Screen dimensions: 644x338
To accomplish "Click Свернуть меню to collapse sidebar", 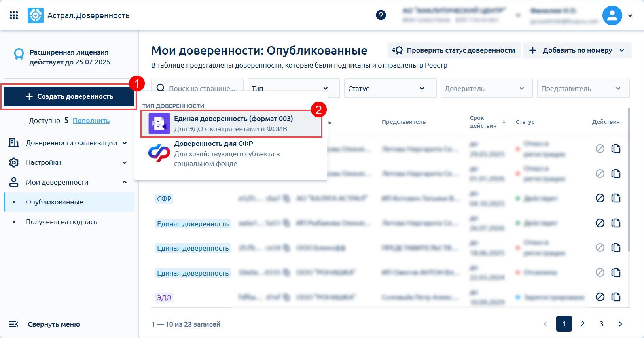I will (x=44, y=324).
